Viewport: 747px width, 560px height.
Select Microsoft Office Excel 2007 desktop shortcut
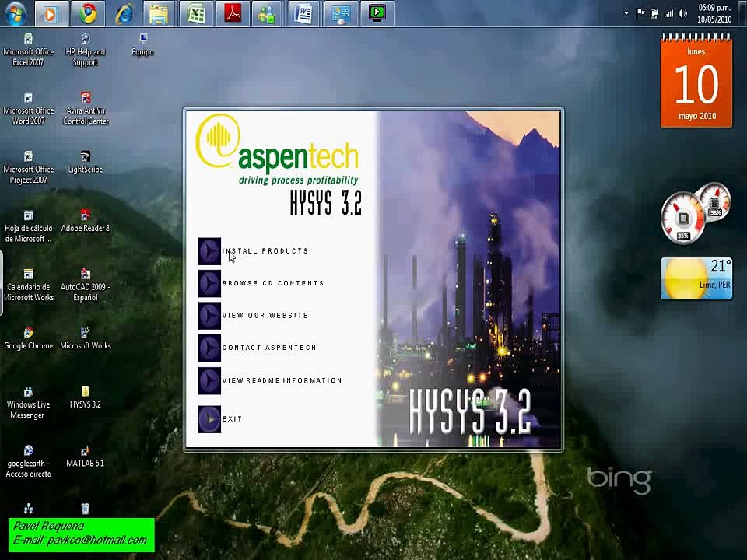[29, 50]
